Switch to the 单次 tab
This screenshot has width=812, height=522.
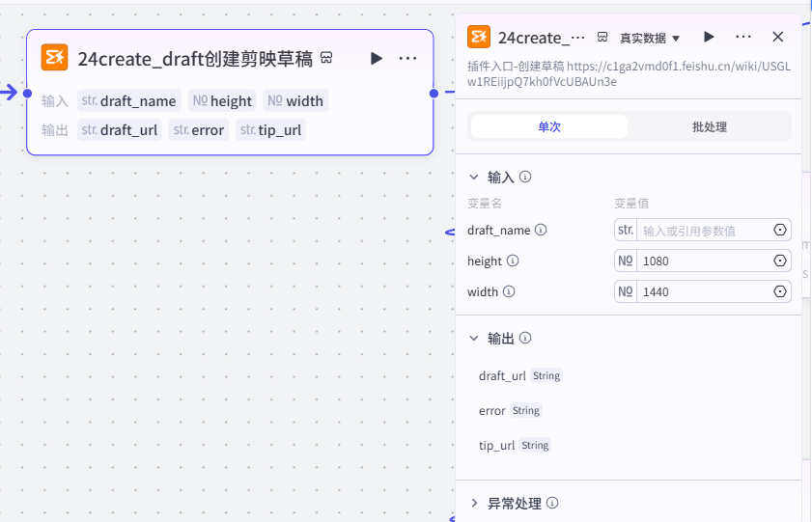click(549, 126)
